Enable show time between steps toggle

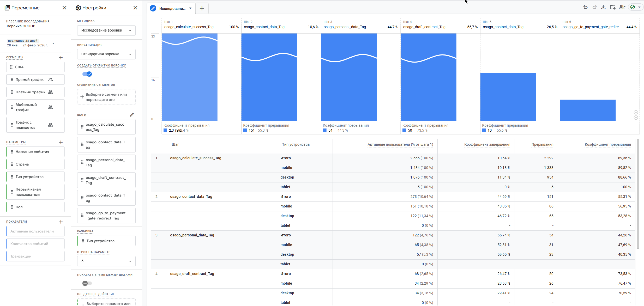coord(87,283)
